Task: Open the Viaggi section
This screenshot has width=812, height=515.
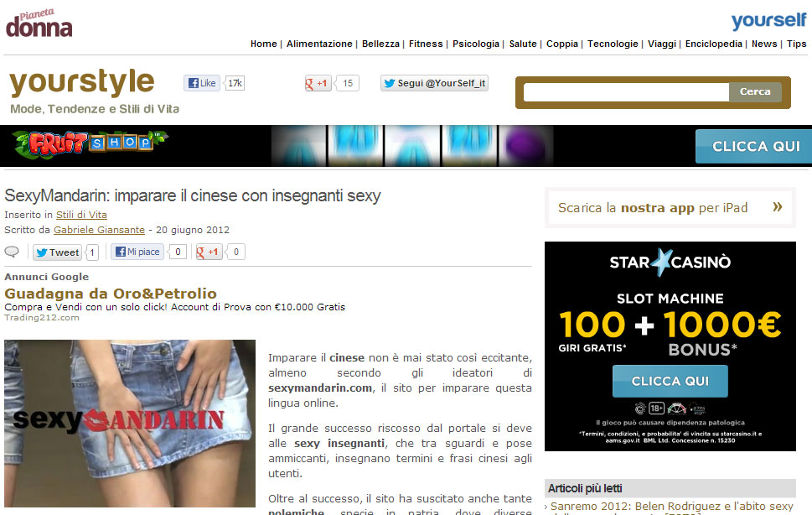Action: click(662, 44)
